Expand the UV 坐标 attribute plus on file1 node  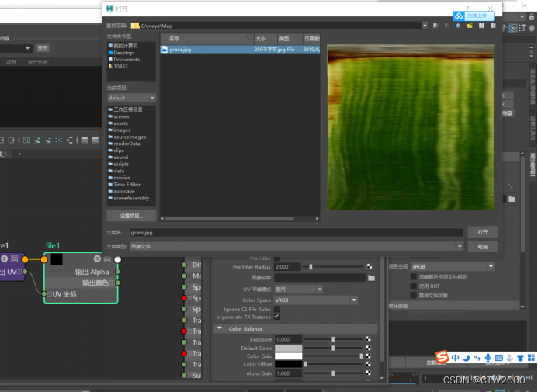tap(50, 293)
